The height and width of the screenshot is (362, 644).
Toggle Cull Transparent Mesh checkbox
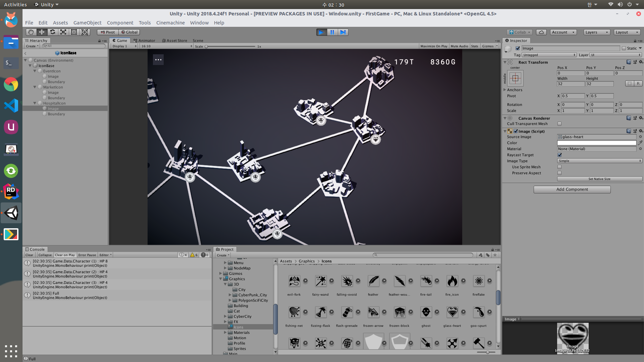559,124
